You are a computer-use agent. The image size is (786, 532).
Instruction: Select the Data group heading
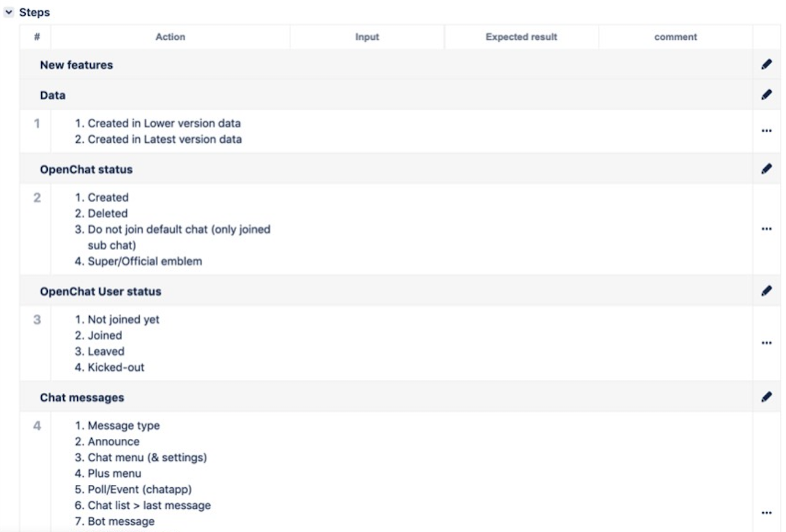[x=53, y=95]
